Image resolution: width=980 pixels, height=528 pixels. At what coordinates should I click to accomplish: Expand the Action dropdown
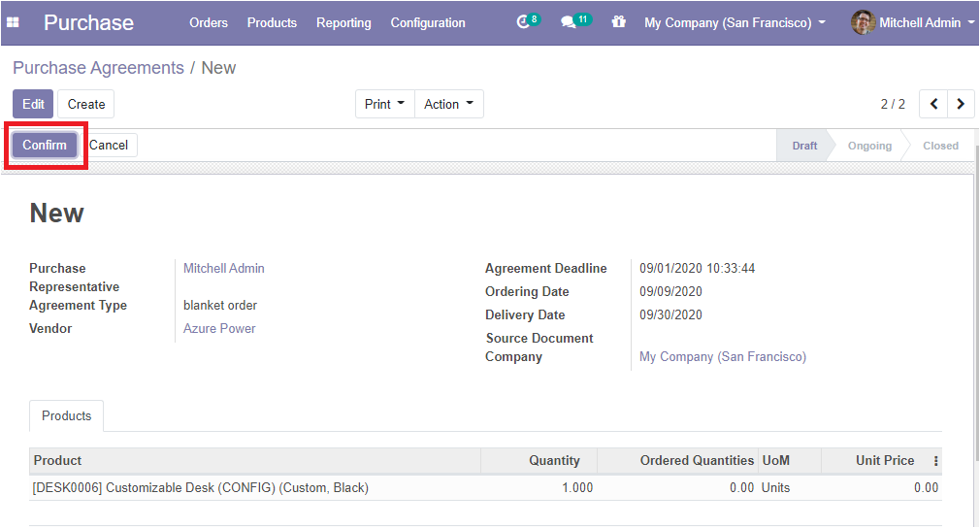tap(448, 104)
